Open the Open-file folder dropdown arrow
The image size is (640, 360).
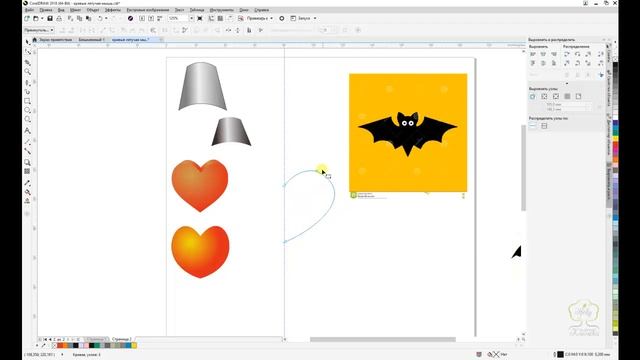click(x=42, y=18)
